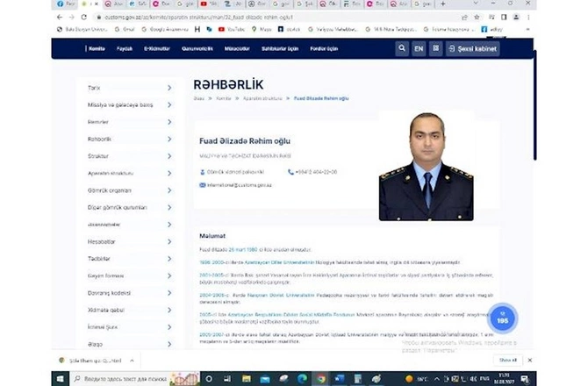Expand the chevron next to Tarix
Screen dimensions: 588x386
169,88
